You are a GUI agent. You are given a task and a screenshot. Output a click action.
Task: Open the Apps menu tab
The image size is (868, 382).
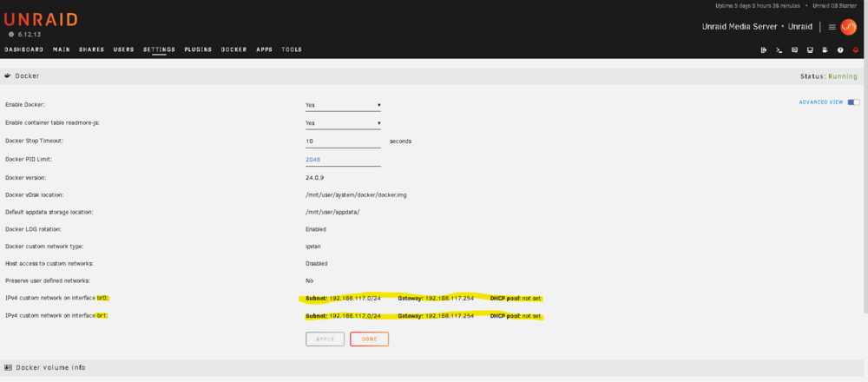[x=264, y=49]
